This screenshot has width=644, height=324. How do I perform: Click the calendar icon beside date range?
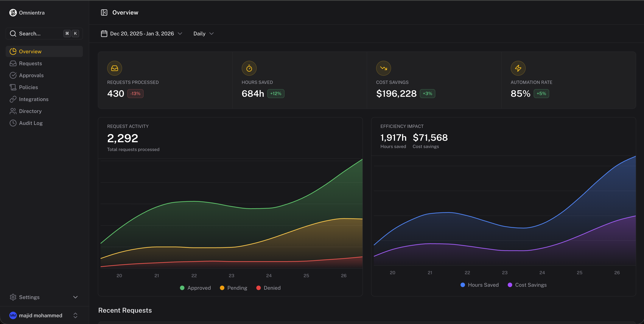[x=104, y=33]
